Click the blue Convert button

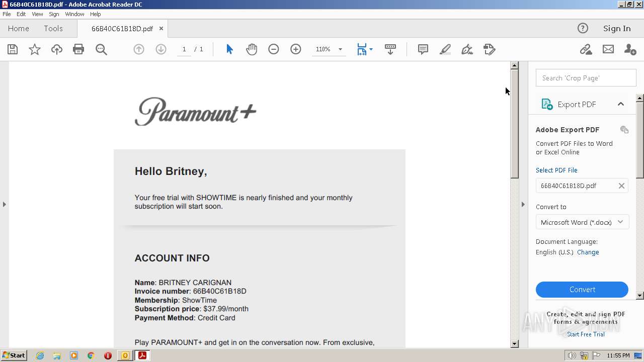coord(582,290)
